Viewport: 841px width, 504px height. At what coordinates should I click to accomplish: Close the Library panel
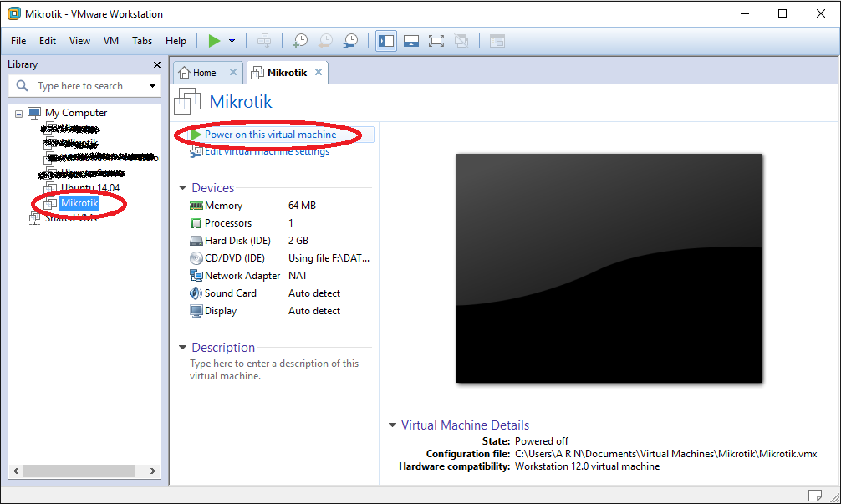(x=156, y=65)
